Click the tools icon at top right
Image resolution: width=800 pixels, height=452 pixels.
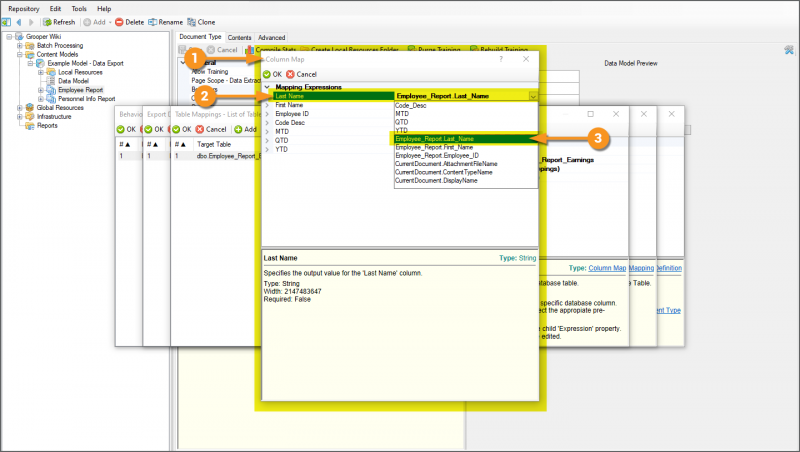click(x=789, y=50)
